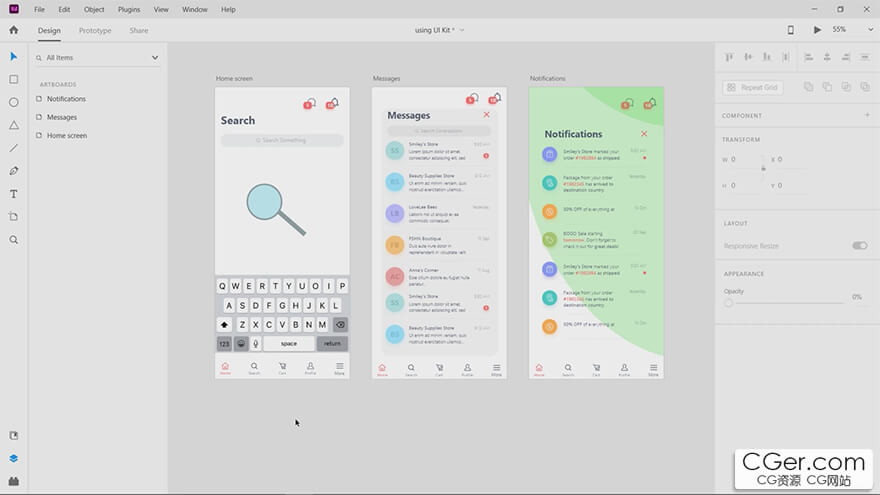The width and height of the screenshot is (880, 495).
Task: Open the document title dropdown arrow
Action: click(462, 31)
